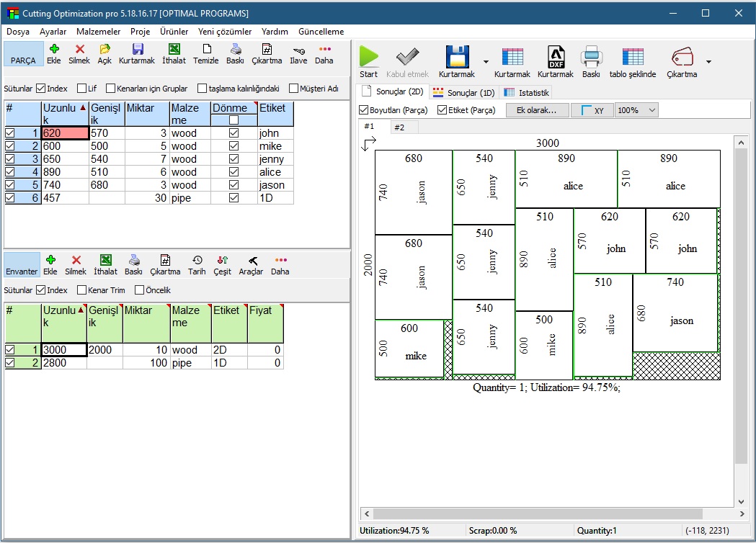
Task: Click the İthalat import icon in parts toolbar
Action: coord(175,53)
